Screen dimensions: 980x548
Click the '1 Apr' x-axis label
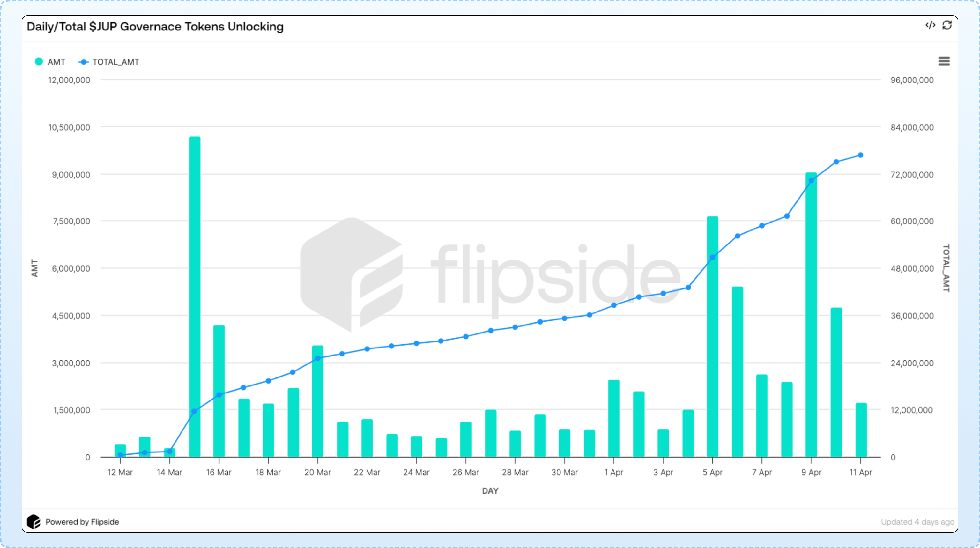[x=614, y=472]
